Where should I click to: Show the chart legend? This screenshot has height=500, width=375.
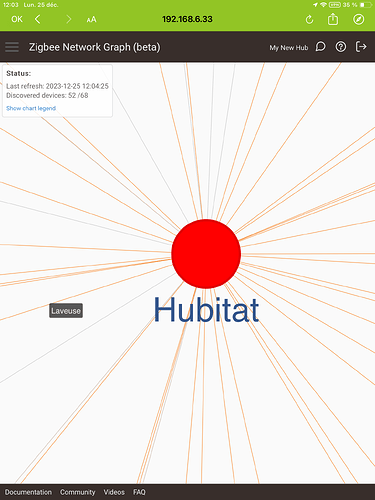coord(31,108)
